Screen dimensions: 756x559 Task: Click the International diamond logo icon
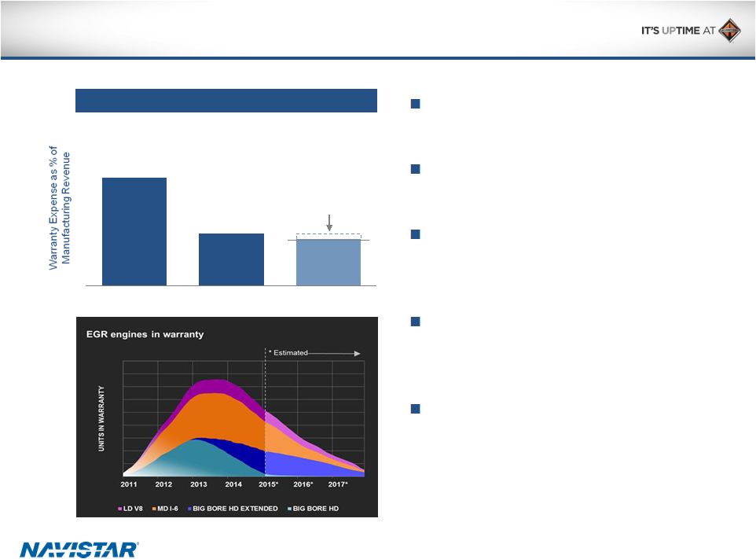(729, 31)
